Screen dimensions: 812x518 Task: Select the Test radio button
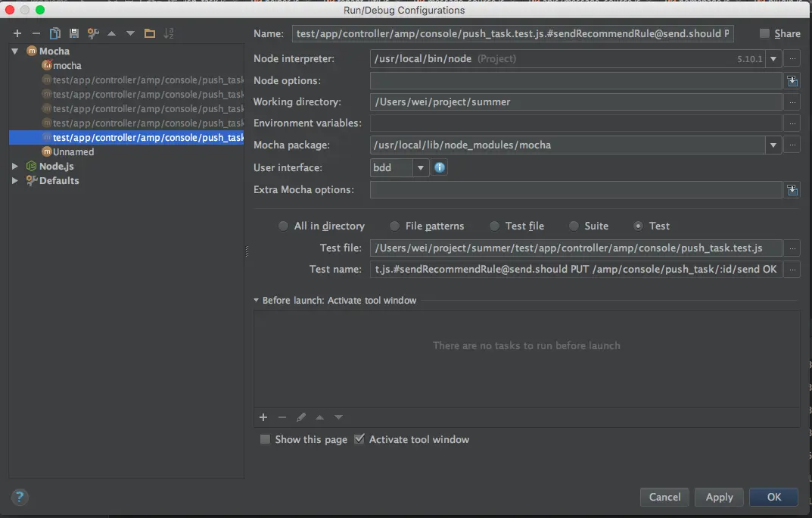[639, 226]
